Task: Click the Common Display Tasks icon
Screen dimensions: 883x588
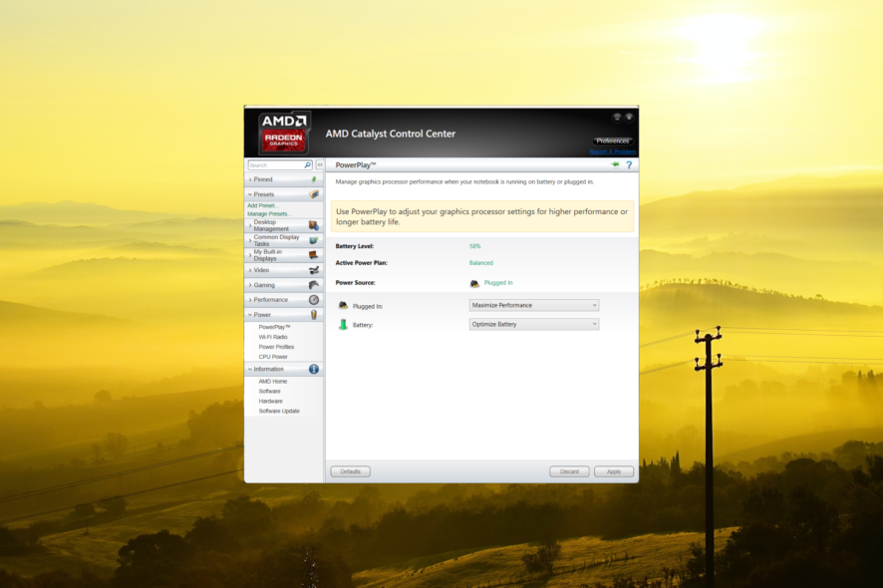Action: (x=314, y=240)
